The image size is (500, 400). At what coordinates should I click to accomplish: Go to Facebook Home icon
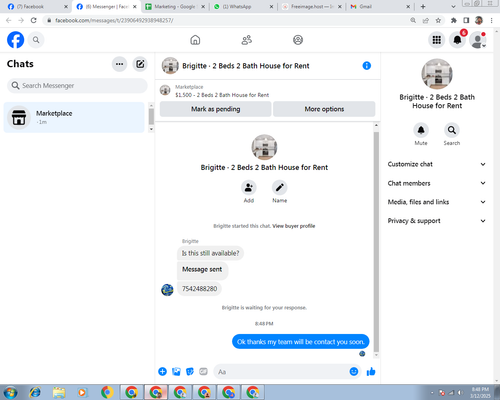click(195, 40)
